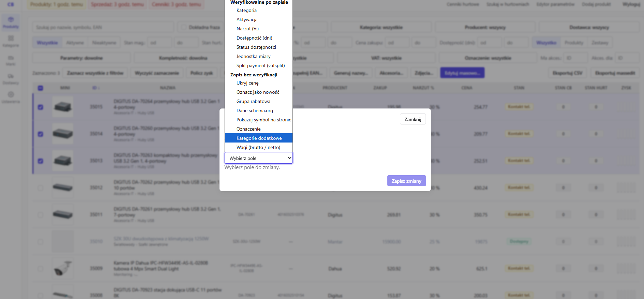Select Jednostka miary option

(259, 56)
